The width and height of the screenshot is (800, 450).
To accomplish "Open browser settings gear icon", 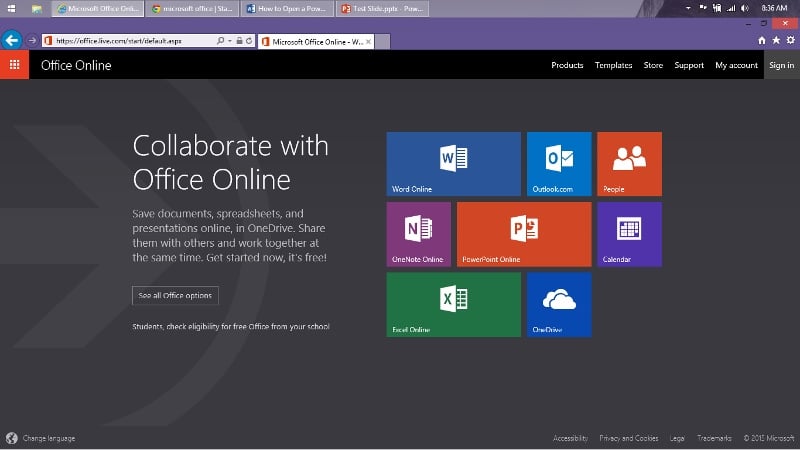I will click(x=790, y=40).
